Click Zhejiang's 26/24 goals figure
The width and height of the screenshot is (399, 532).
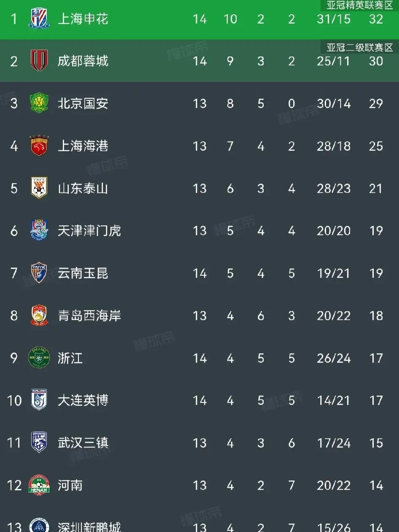pos(334,358)
